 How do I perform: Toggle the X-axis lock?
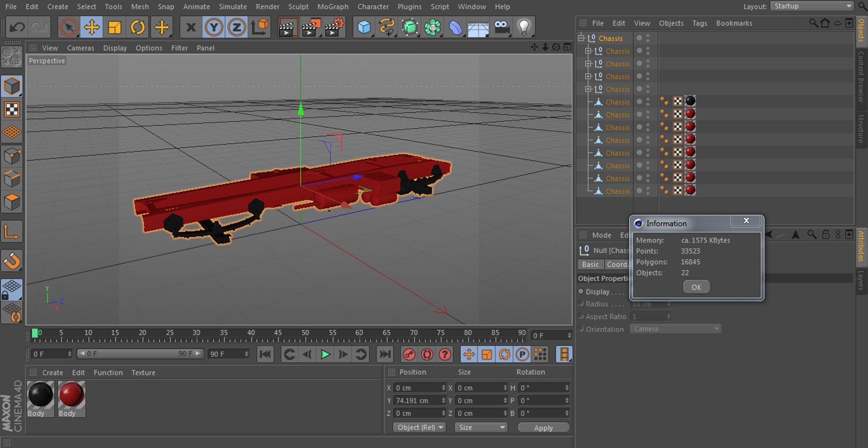(x=191, y=28)
